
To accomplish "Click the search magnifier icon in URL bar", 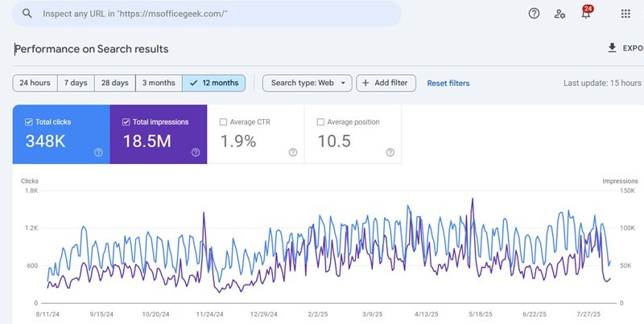I will click(x=27, y=14).
